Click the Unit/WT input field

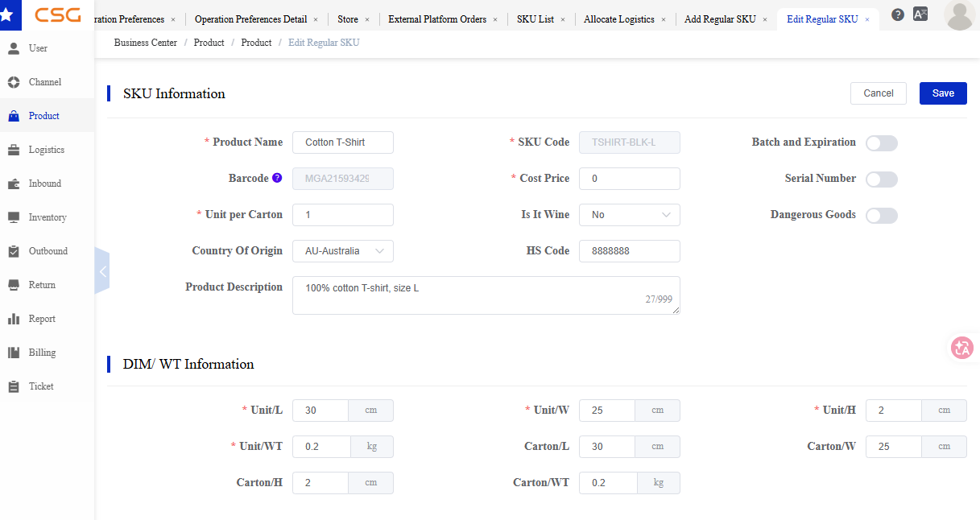[321, 447]
